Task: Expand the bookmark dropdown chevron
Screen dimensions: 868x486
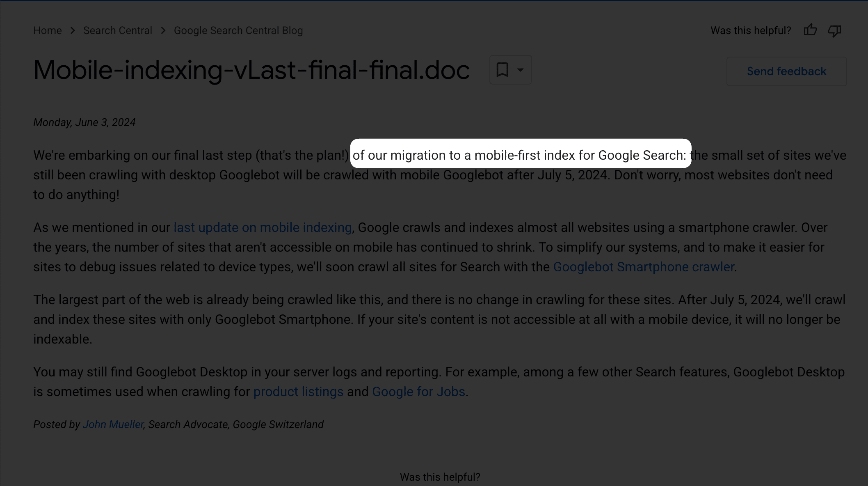Action: click(520, 70)
